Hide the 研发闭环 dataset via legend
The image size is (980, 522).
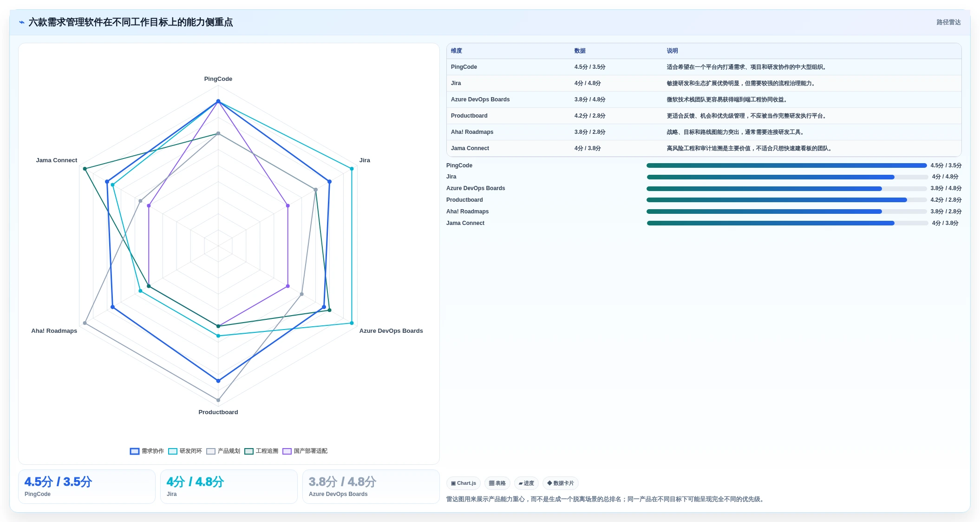[x=185, y=451]
